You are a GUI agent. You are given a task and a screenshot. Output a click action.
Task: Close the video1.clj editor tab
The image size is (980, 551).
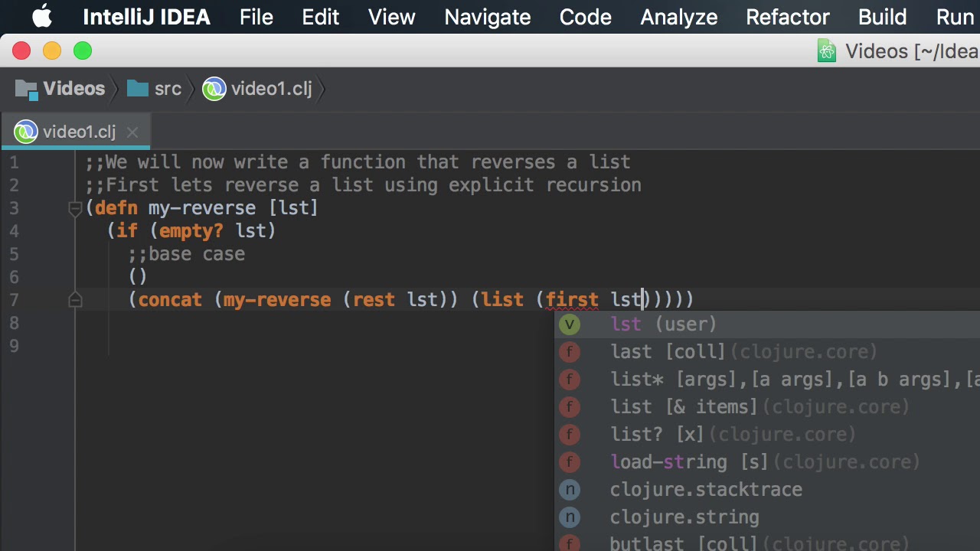(132, 132)
